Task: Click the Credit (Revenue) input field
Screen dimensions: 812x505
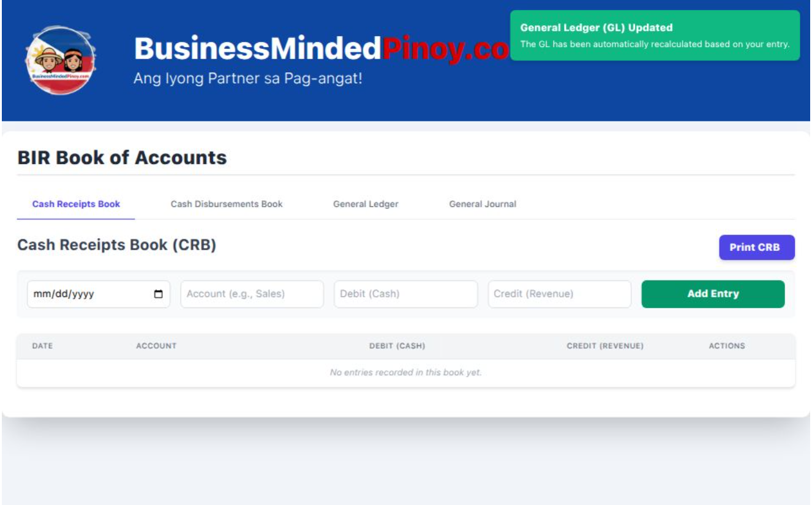Action: (x=558, y=294)
